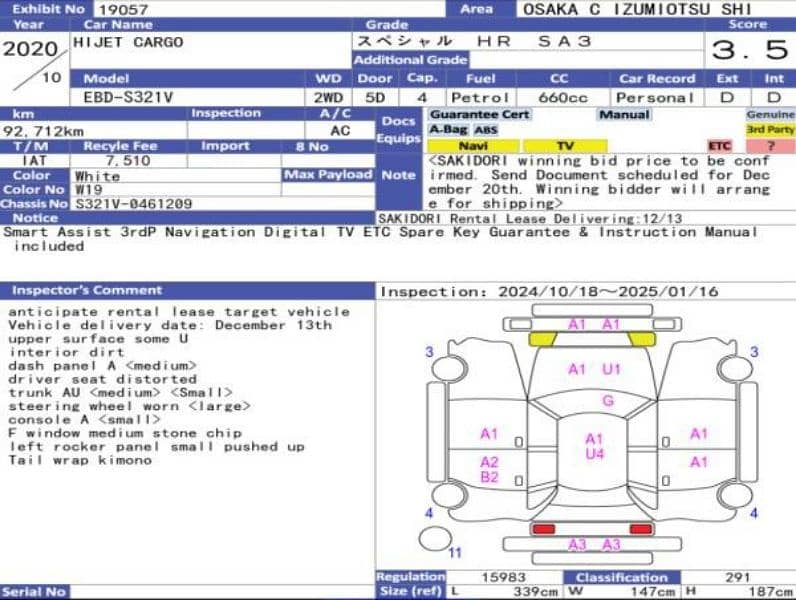Click classification number 291
Viewport: 796px width, 600px height.
[x=738, y=577]
